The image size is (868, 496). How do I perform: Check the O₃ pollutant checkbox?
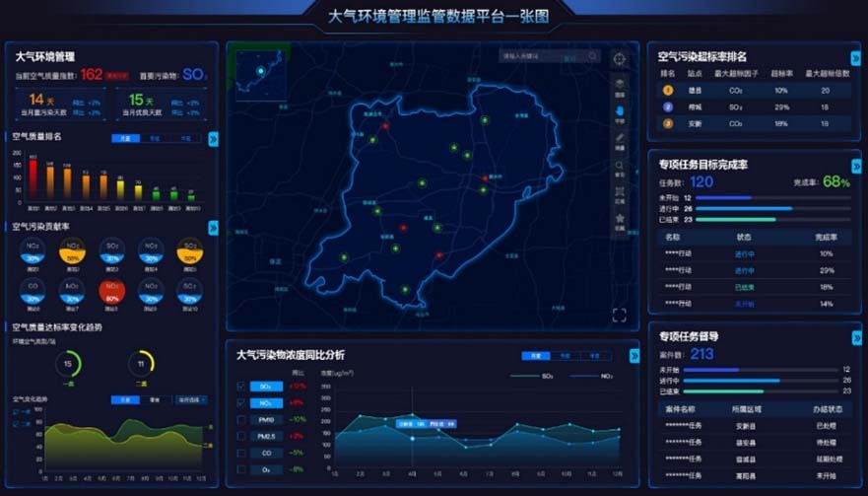[x=241, y=469]
